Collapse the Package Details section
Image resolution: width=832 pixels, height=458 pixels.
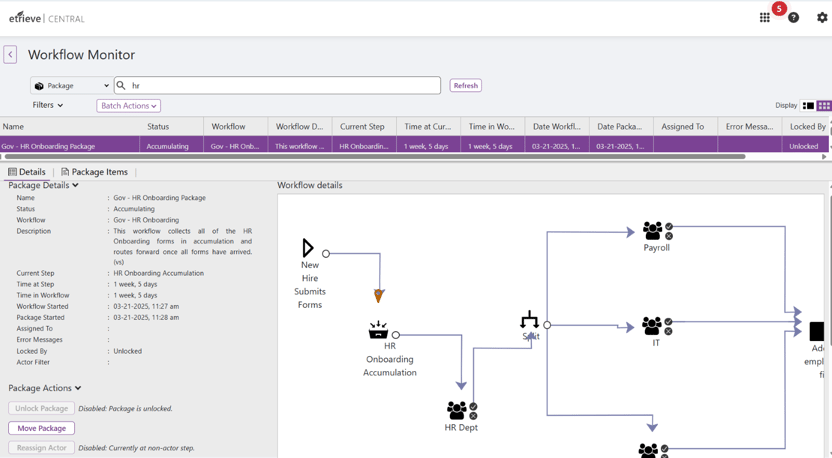click(x=44, y=185)
